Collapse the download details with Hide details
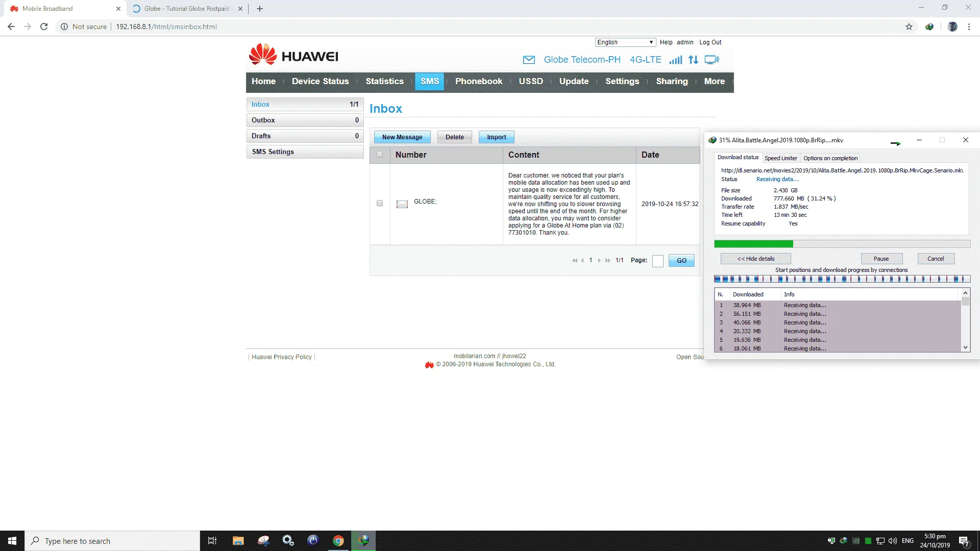980x551 pixels. (x=756, y=259)
